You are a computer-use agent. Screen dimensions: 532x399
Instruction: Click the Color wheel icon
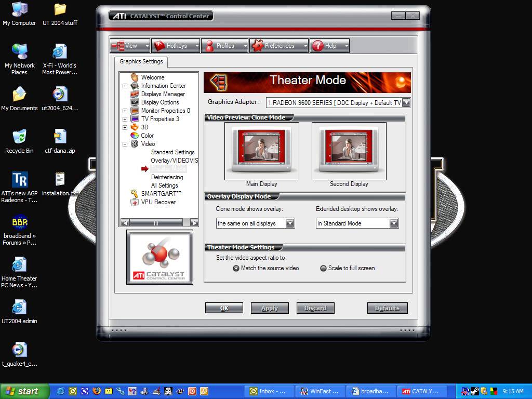pos(135,136)
